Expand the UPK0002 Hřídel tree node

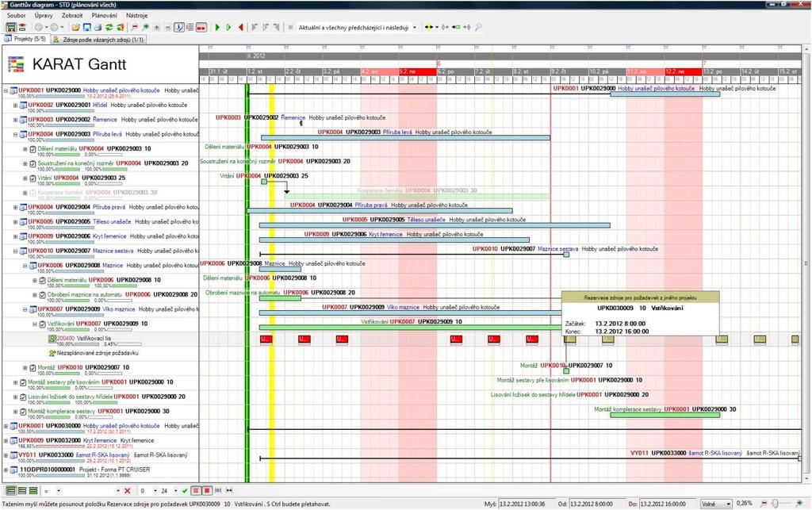[x=15, y=105]
